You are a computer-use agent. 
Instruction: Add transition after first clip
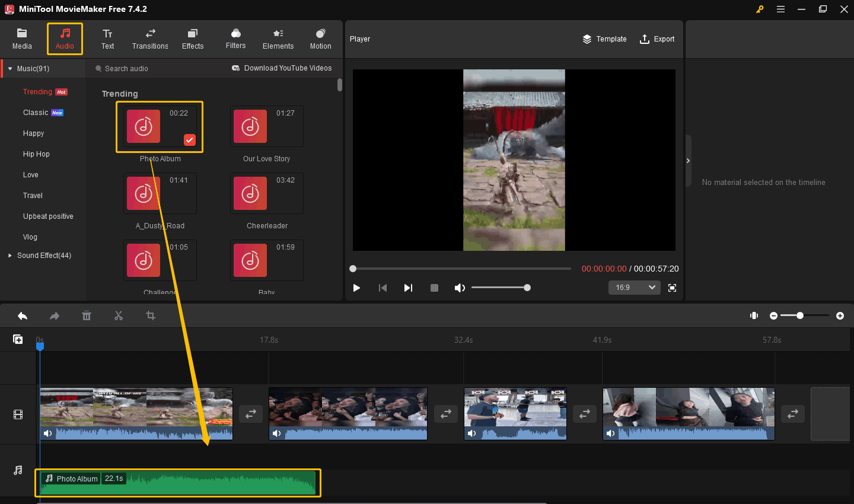tap(251, 414)
